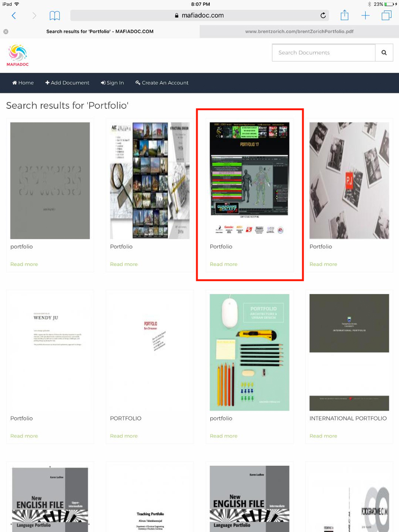Open the New English File Intermediate thumbnail
Image resolution: width=399 pixels, height=532 pixels.
250,499
